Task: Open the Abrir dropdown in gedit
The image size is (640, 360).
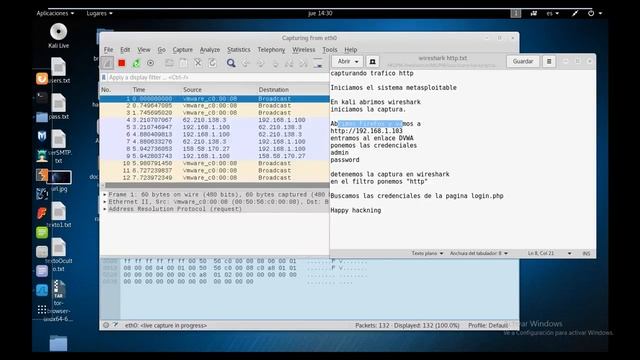Action: click(347, 61)
